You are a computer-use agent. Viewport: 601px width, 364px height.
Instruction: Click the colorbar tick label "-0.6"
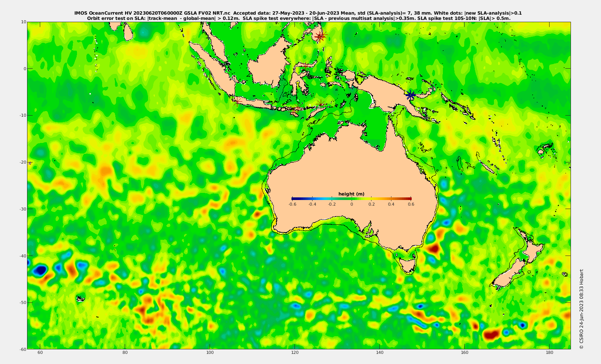pos(292,205)
